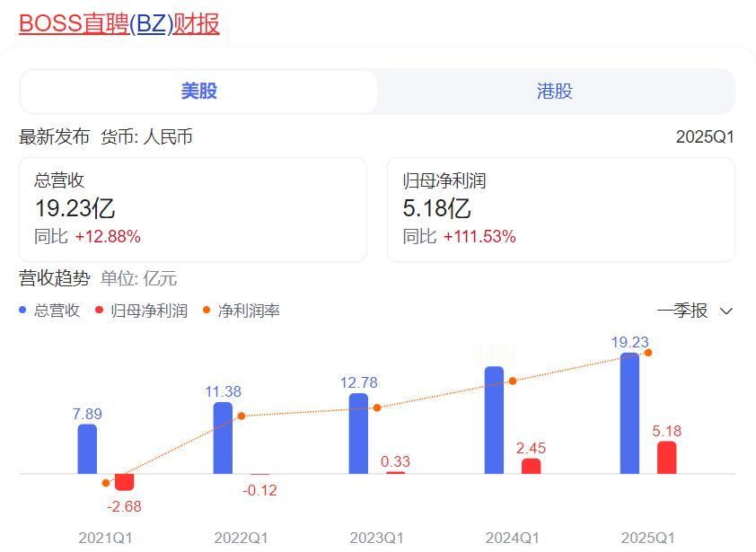Click the 2.45 profit value label
The width and height of the screenshot is (756, 552).
[531, 448]
